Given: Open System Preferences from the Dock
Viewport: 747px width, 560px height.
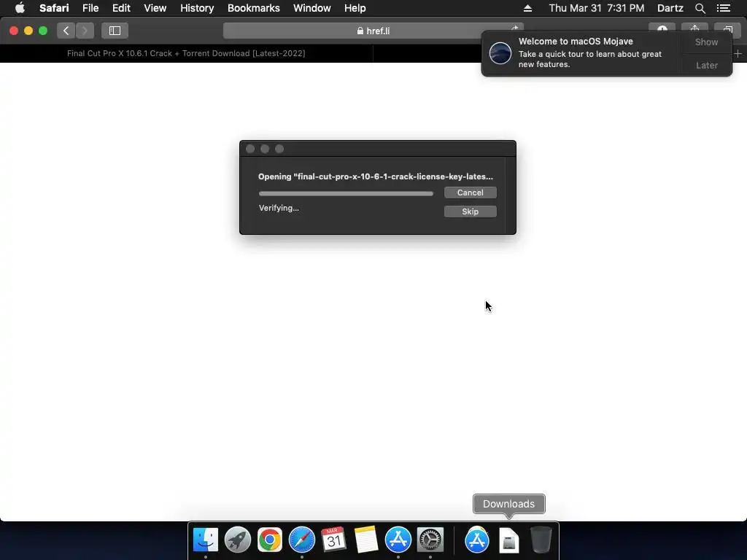Looking at the screenshot, I should 430,540.
